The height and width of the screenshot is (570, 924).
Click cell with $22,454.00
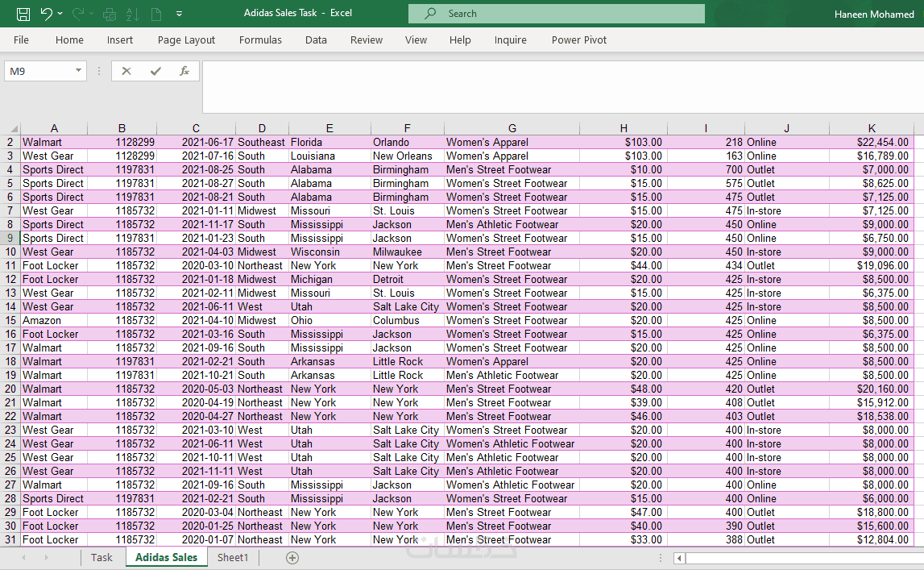tap(872, 142)
